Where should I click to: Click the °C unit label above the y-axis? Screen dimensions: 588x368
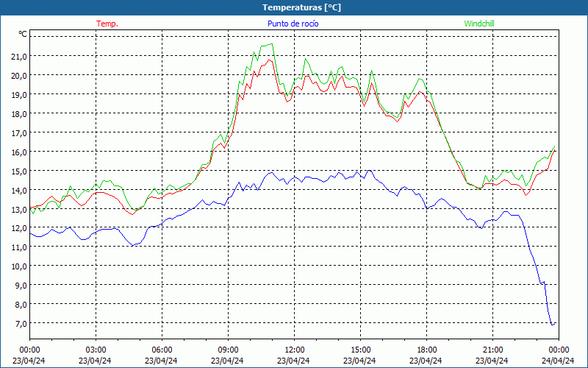(23, 34)
